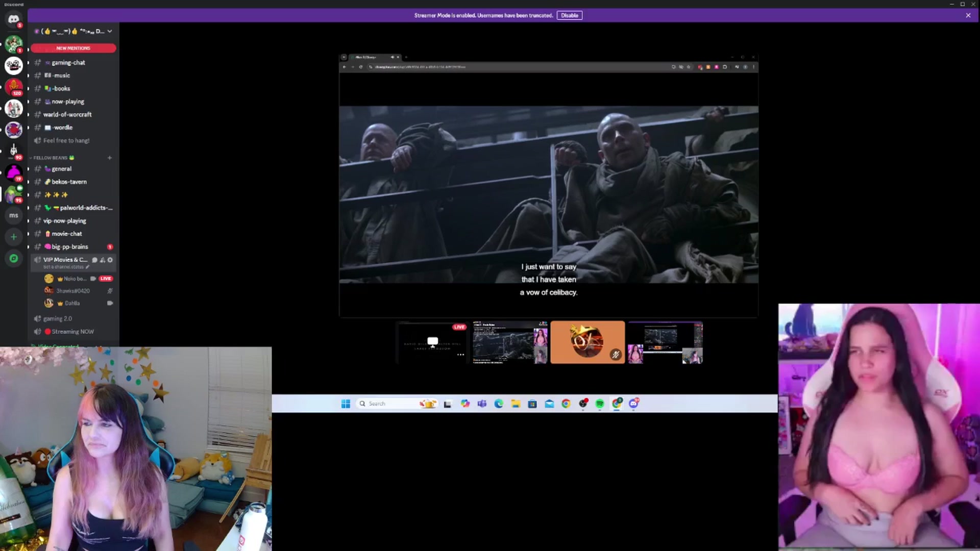Screen dimensions: 980x551
Task: Open the gaming-chat channel
Action: coord(73,63)
